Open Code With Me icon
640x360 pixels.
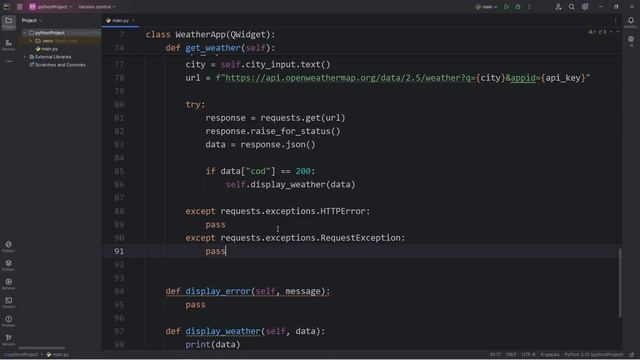click(x=558, y=7)
